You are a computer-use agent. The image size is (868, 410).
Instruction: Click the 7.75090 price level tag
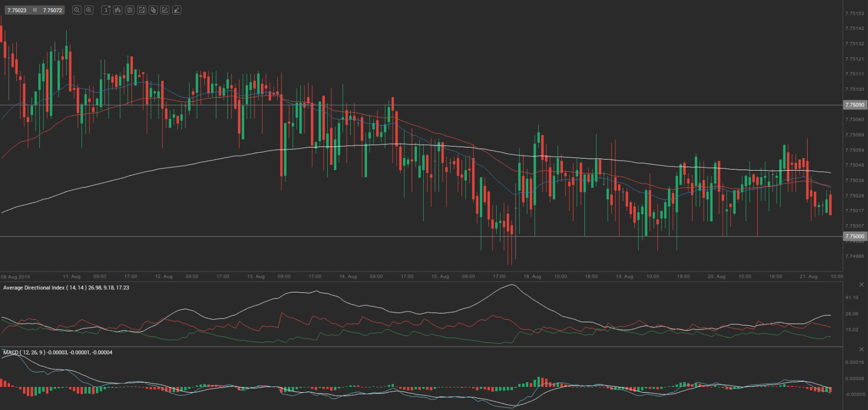pos(854,105)
